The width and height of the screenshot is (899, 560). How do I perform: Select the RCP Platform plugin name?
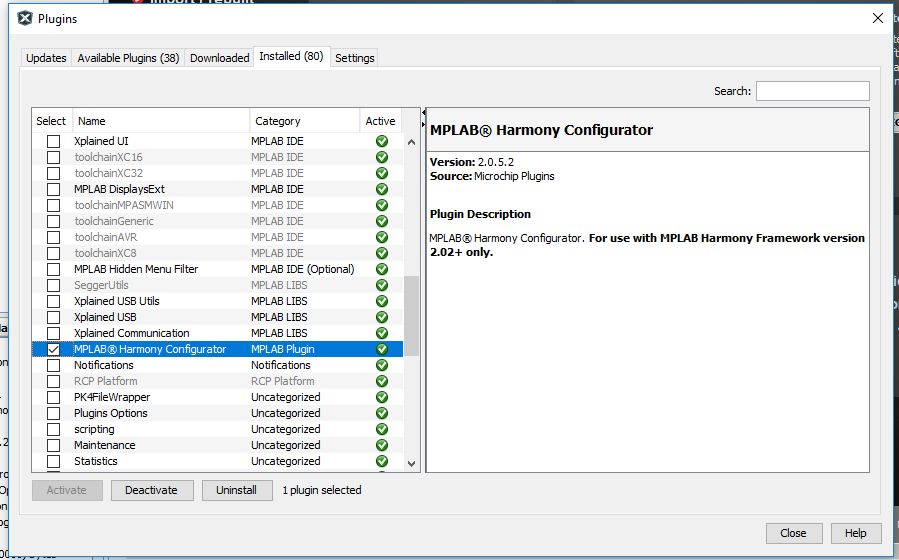pos(105,381)
